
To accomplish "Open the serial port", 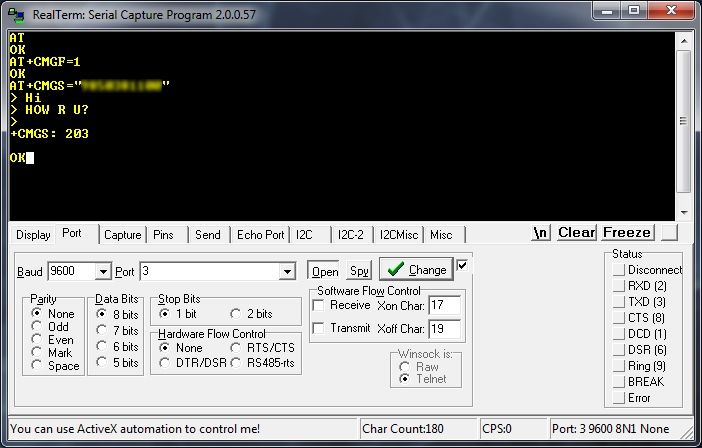I will coord(325,271).
